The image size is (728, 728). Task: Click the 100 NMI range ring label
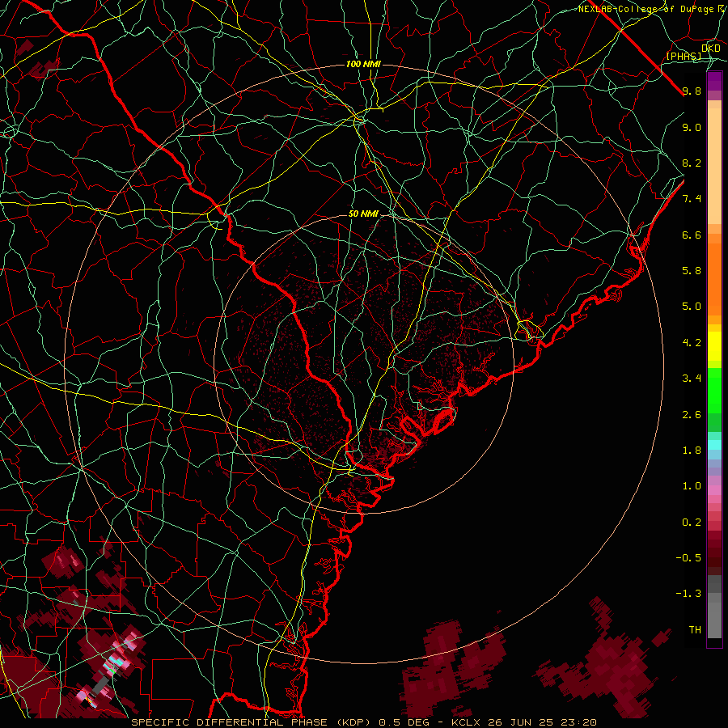coord(363,64)
